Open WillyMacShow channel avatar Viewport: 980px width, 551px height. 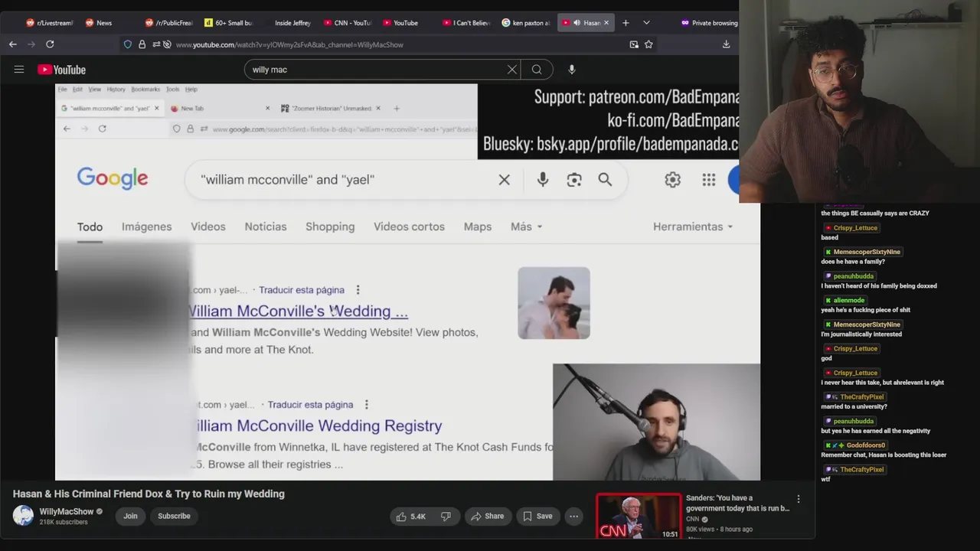[24, 515]
